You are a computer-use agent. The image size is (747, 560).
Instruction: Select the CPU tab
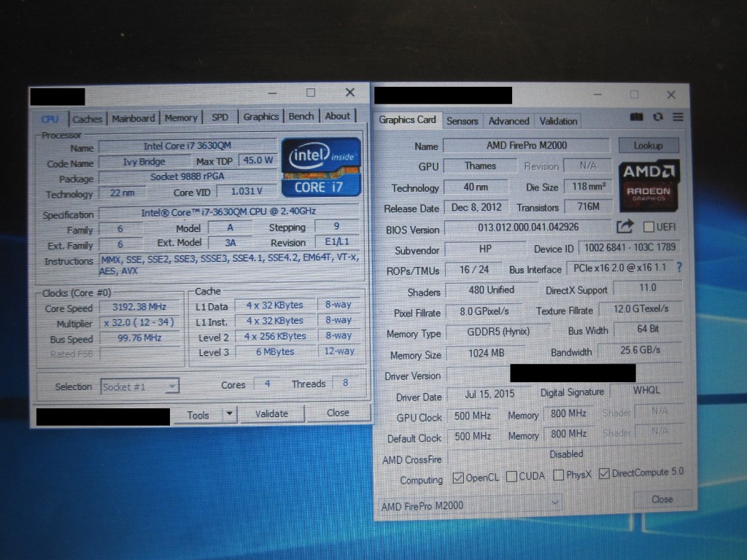50,119
